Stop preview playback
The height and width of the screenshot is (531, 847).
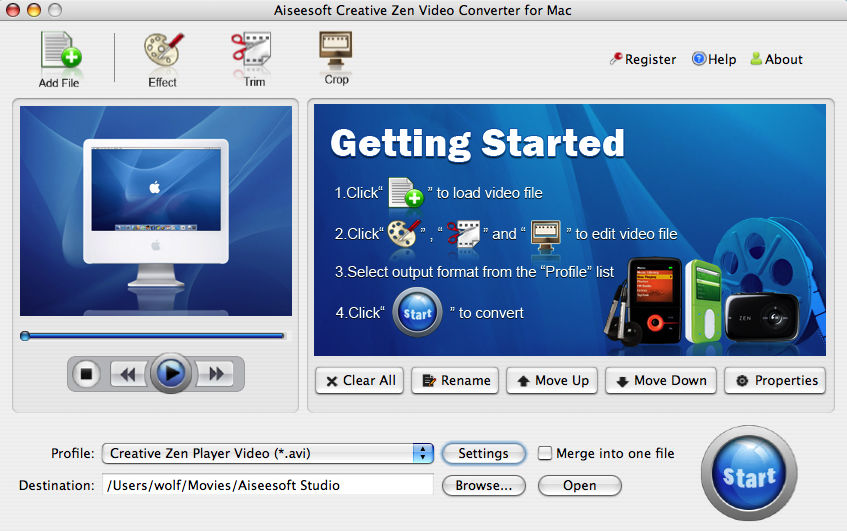(x=86, y=373)
